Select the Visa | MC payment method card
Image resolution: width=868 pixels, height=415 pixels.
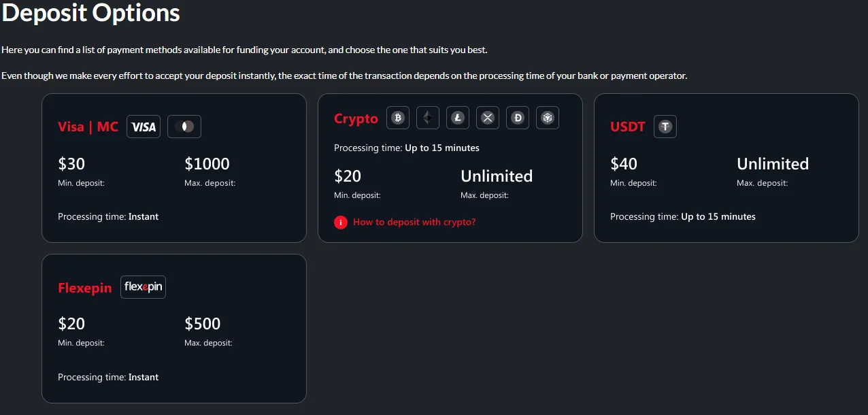point(174,167)
